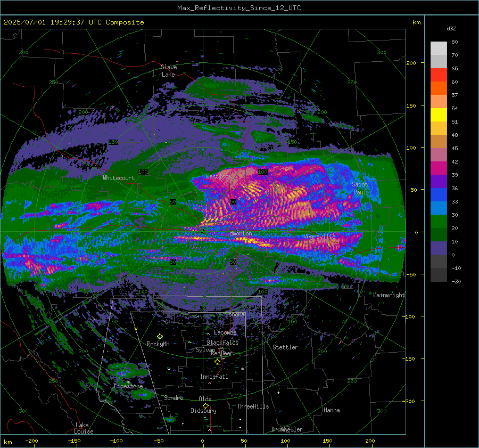Click the 45 value on dBZ scale
The width and height of the screenshot is (479, 448).
[455, 148]
